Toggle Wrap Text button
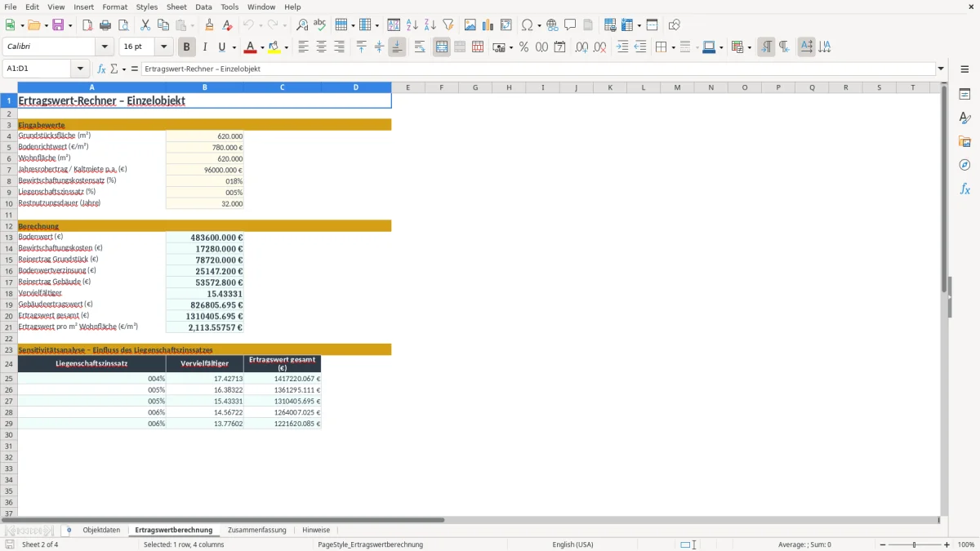980x551 pixels. (x=420, y=47)
